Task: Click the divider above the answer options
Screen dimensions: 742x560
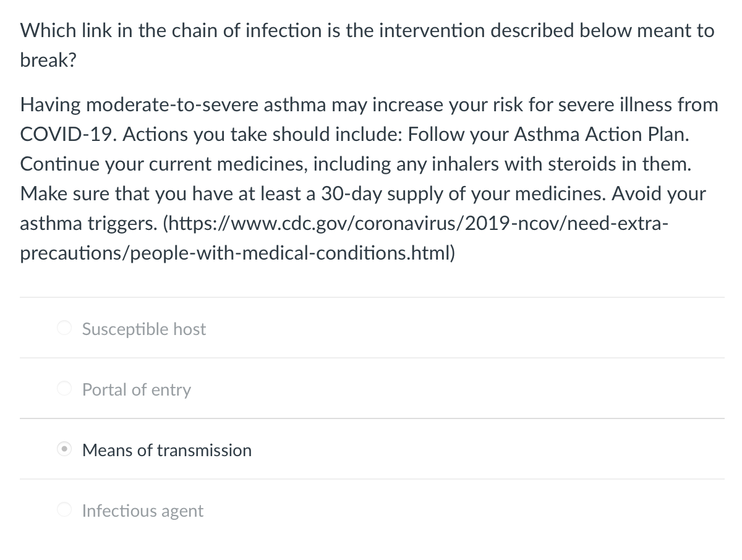Action: 371,297
